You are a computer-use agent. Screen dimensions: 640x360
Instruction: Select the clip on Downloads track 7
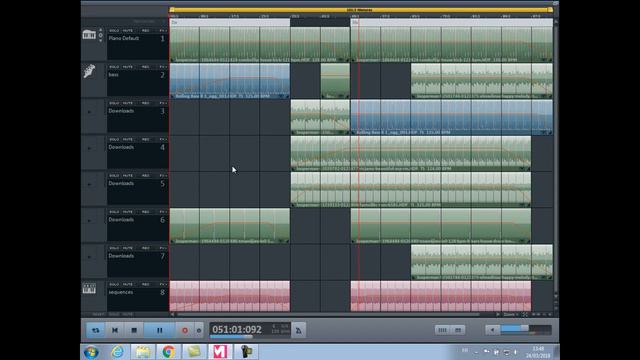[x=482, y=262]
